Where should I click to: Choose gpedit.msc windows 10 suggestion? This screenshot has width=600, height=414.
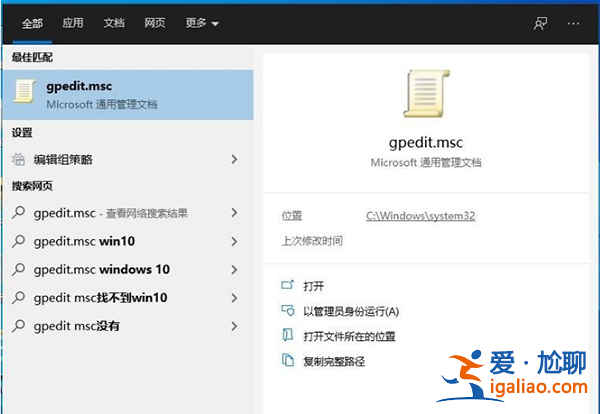pyautogui.click(x=128, y=270)
